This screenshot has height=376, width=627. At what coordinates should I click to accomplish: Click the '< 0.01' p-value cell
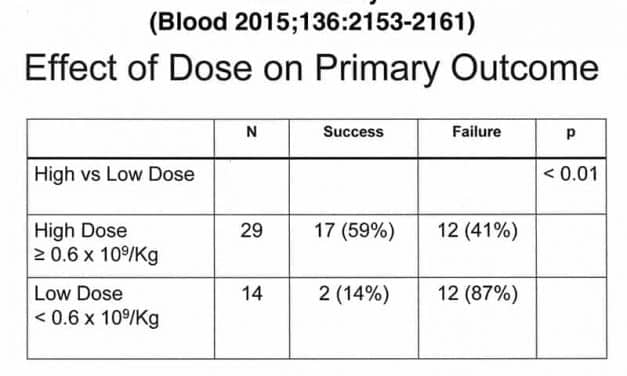click(571, 174)
